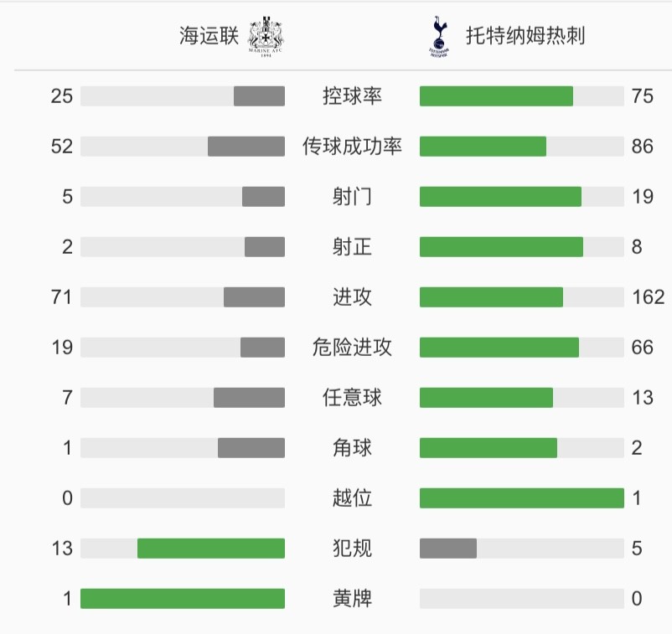Open the 海运联 team name
672x634 pixels.
pos(209,35)
